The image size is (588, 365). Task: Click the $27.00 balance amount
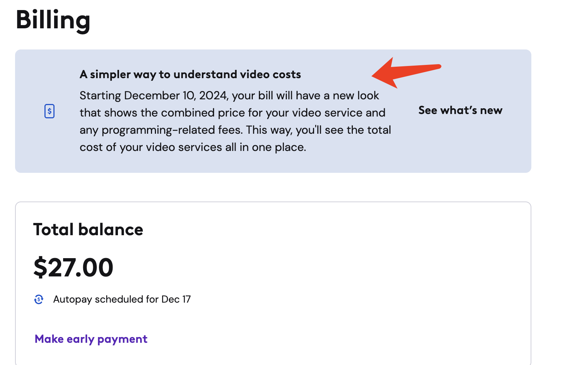tap(73, 268)
